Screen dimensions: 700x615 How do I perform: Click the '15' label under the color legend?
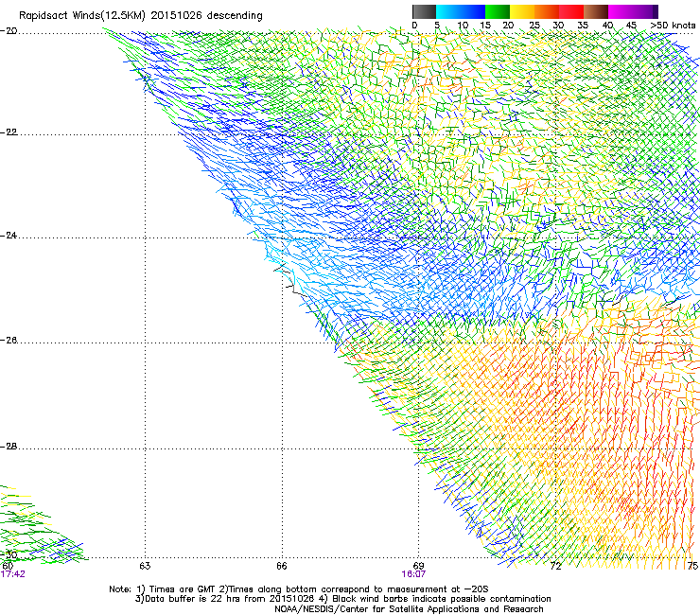(x=485, y=26)
